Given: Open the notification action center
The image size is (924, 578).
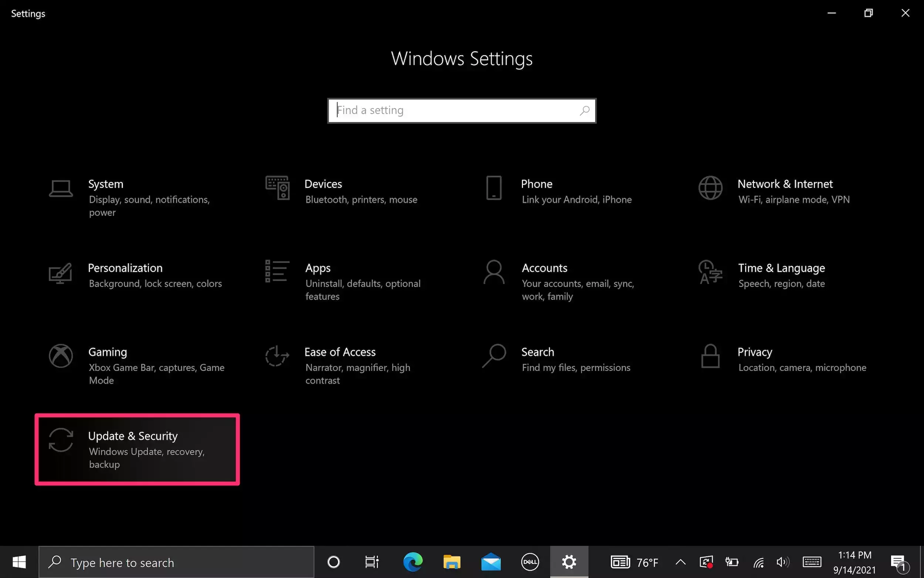Looking at the screenshot, I should 898,562.
